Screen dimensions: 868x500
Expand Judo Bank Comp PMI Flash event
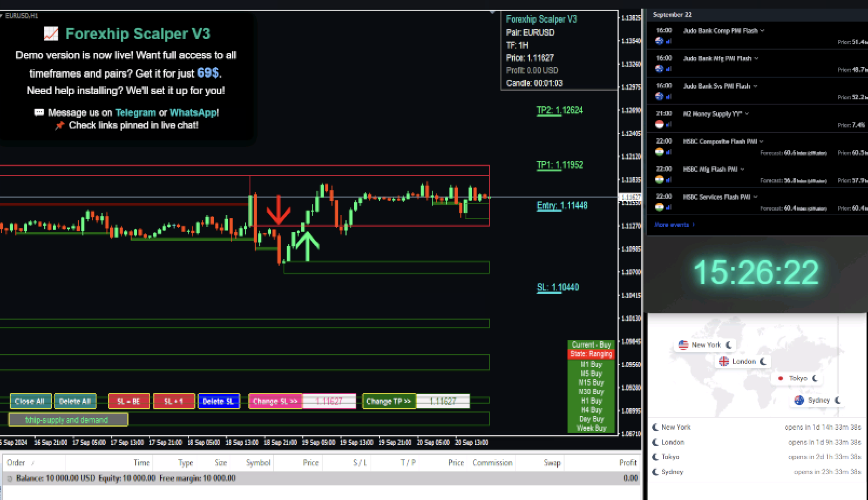pyautogui.click(x=762, y=31)
